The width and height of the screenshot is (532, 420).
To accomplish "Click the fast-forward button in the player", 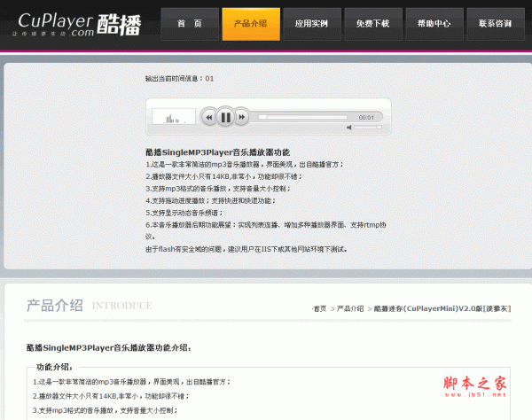I will 241,117.
